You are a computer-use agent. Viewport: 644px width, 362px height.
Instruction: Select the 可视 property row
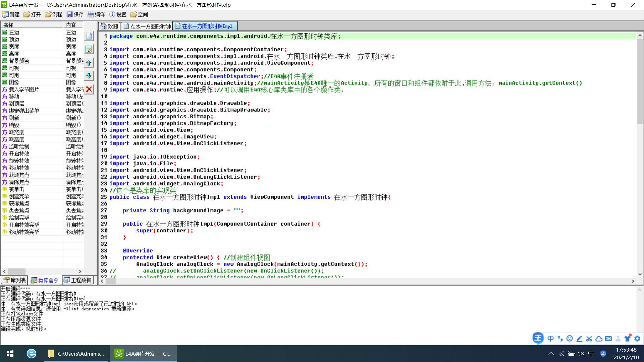42,68
